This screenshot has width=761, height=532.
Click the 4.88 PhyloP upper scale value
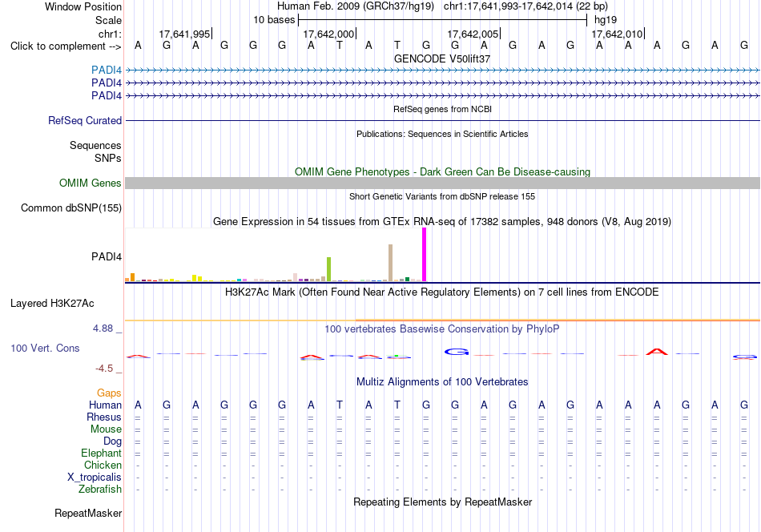point(103,328)
